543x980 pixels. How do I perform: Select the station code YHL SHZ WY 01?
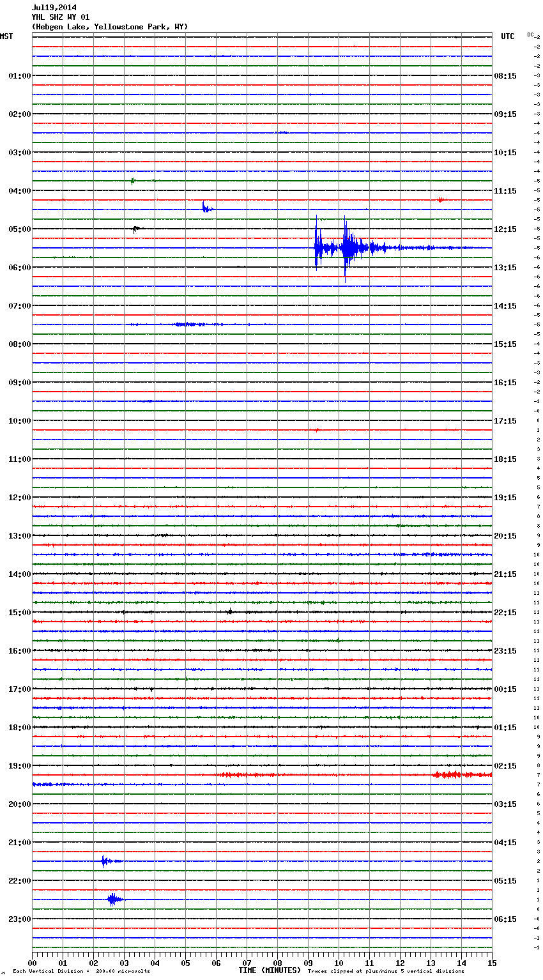click(x=60, y=17)
